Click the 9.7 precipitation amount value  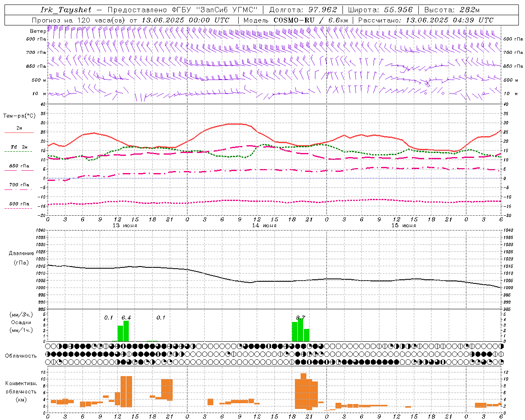pyautogui.click(x=301, y=317)
